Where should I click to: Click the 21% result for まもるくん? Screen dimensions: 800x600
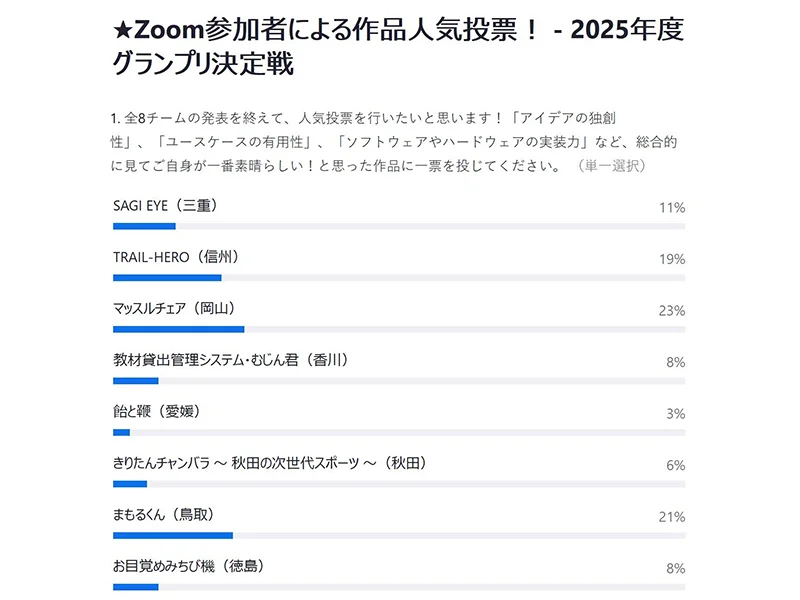(671, 517)
